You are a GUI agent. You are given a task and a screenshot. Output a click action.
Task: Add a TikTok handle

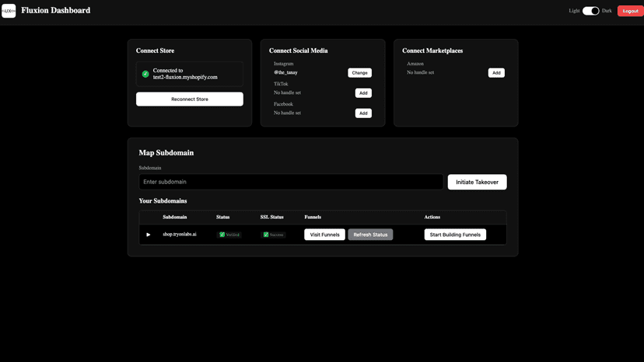[x=363, y=93]
